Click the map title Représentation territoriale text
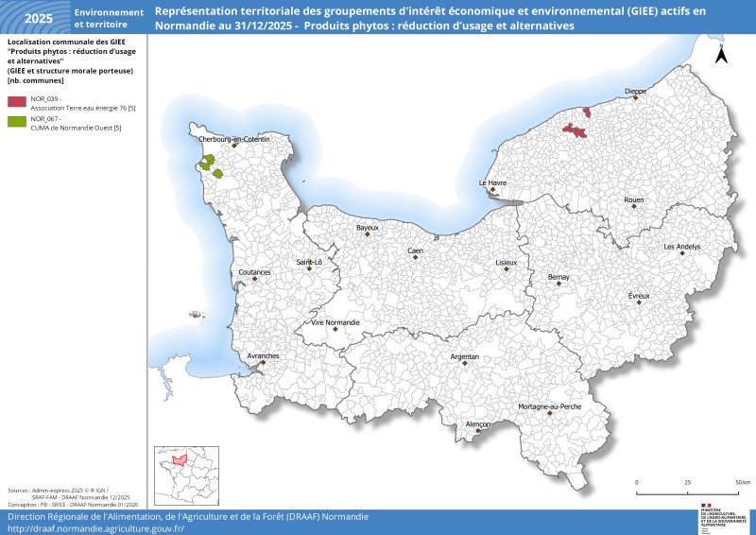756x535 pixels. click(430, 18)
